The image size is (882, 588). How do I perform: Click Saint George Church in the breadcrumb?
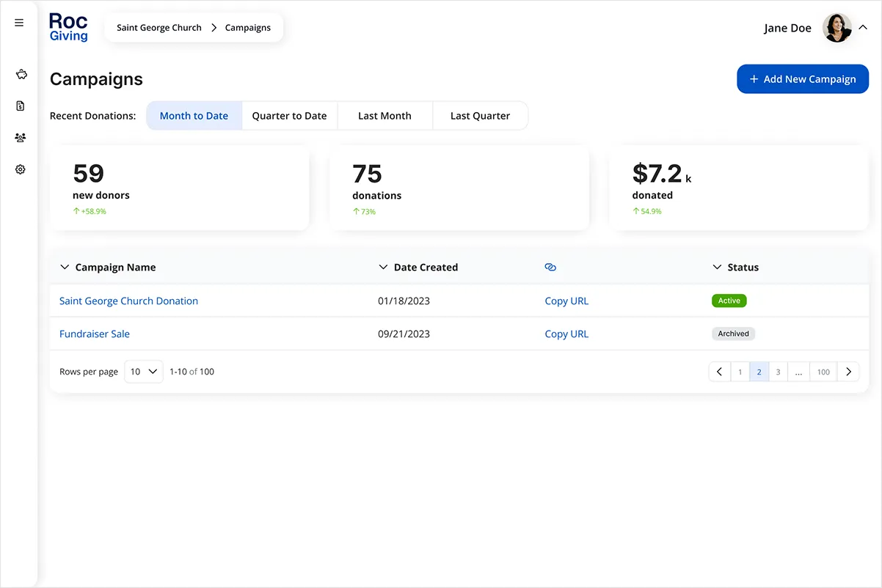click(x=159, y=28)
